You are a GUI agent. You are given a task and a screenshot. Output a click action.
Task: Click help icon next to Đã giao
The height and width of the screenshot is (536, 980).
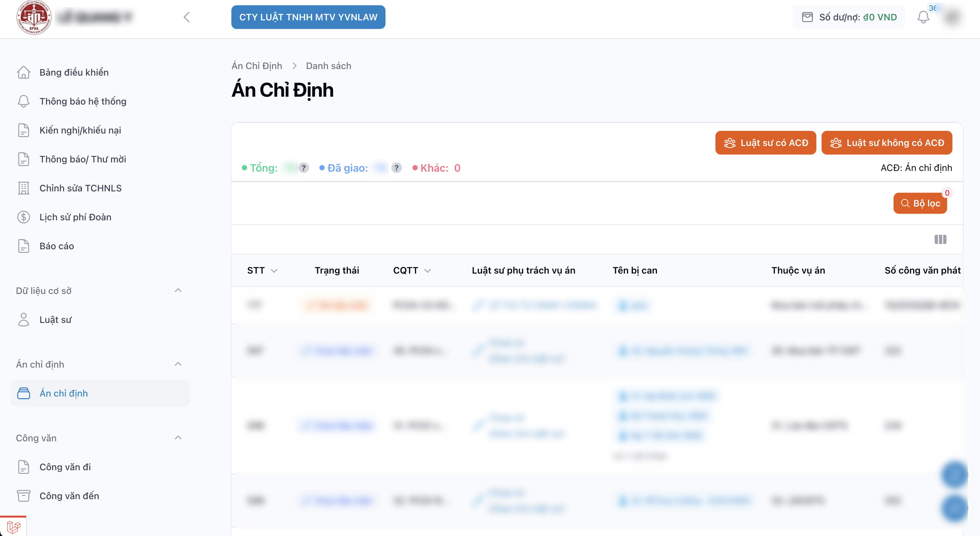click(396, 168)
